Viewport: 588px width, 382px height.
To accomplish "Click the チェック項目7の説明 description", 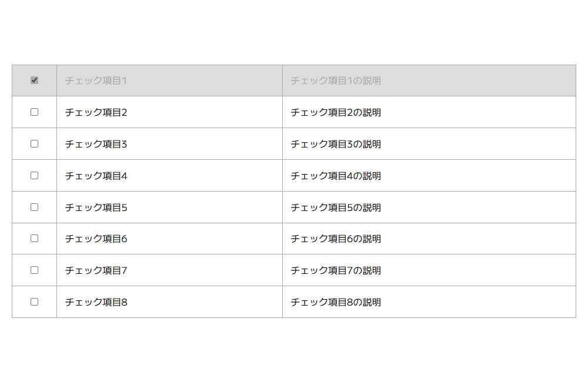I will pyautogui.click(x=335, y=271).
